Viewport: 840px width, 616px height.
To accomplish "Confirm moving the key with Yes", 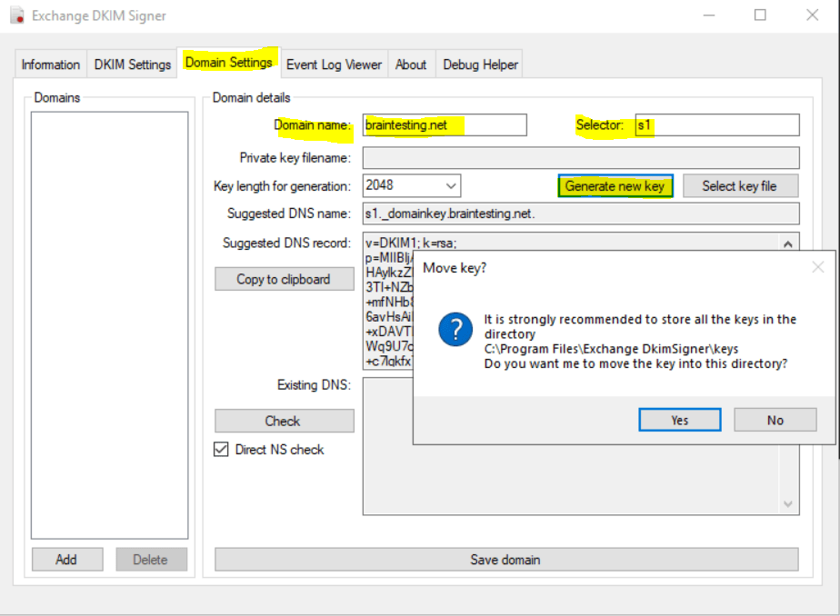I will click(x=679, y=420).
